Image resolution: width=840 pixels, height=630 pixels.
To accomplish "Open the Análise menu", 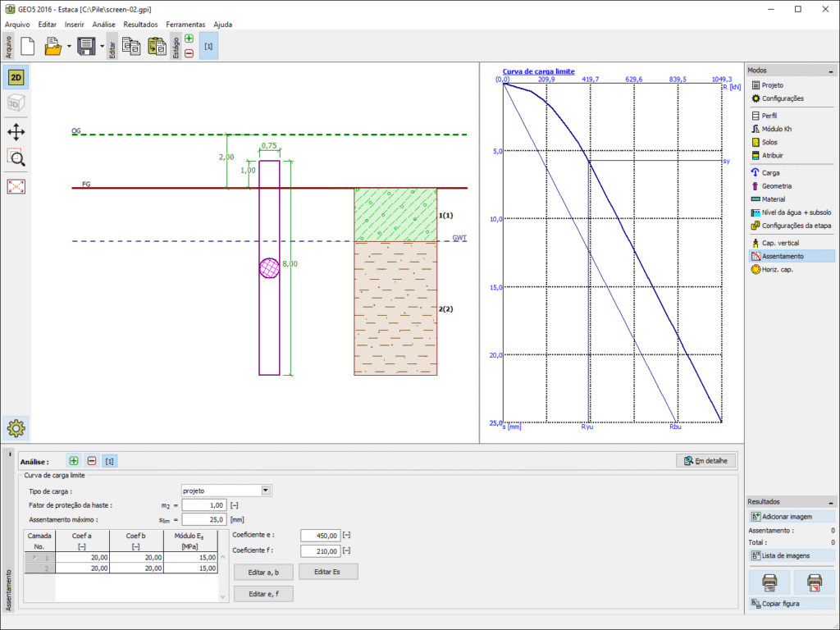I will pos(103,25).
